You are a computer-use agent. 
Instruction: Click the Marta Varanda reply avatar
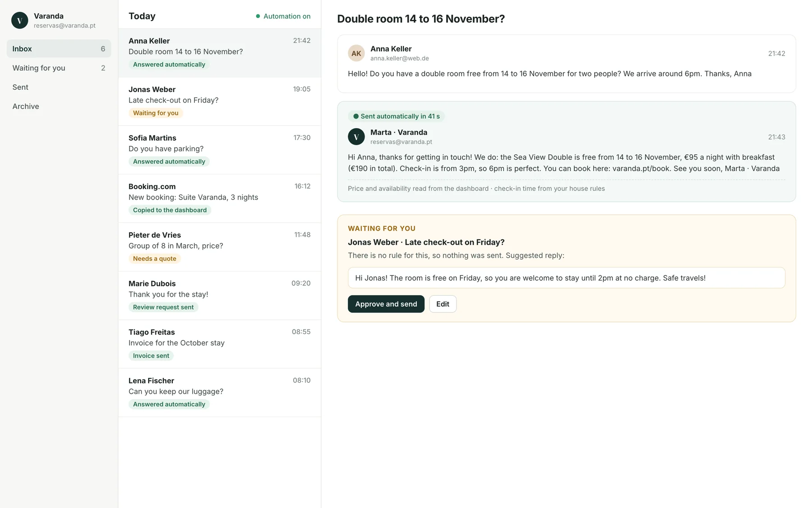(356, 137)
